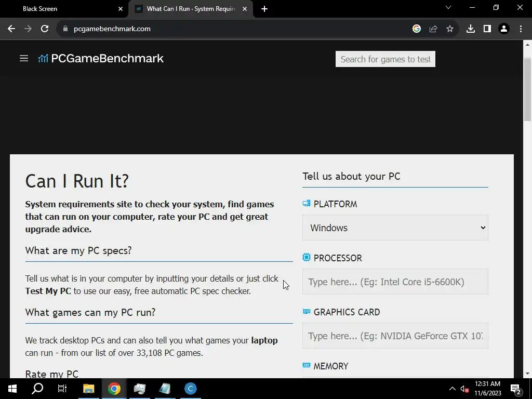Click the PROCESSOR label icon
The width and height of the screenshot is (532, 399).
(307, 258)
